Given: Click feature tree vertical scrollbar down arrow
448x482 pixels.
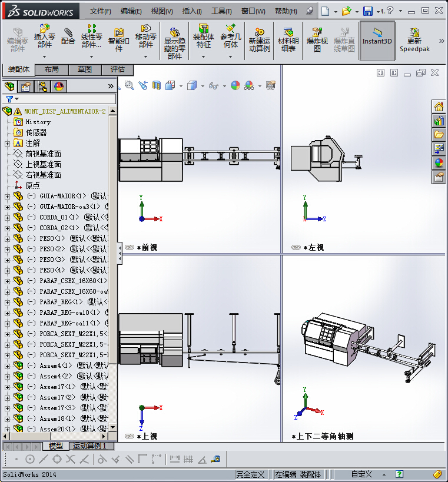Looking at the screenshot, I should click(x=113, y=427).
